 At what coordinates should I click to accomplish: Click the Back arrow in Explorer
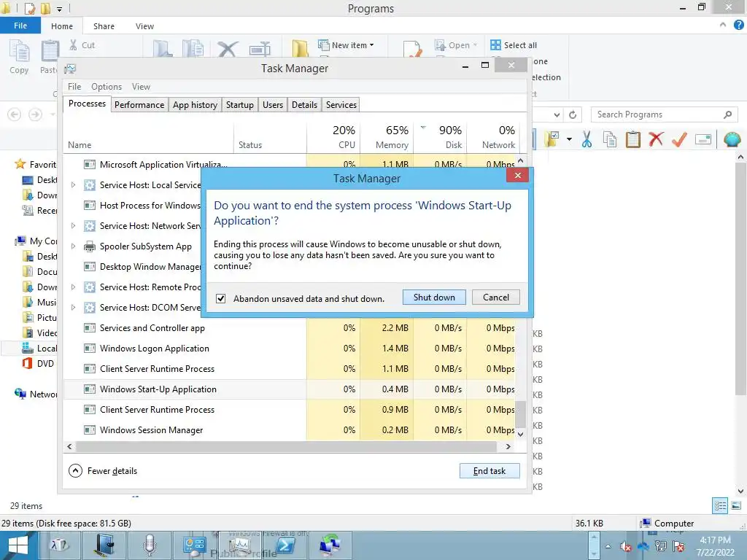pos(15,114)
